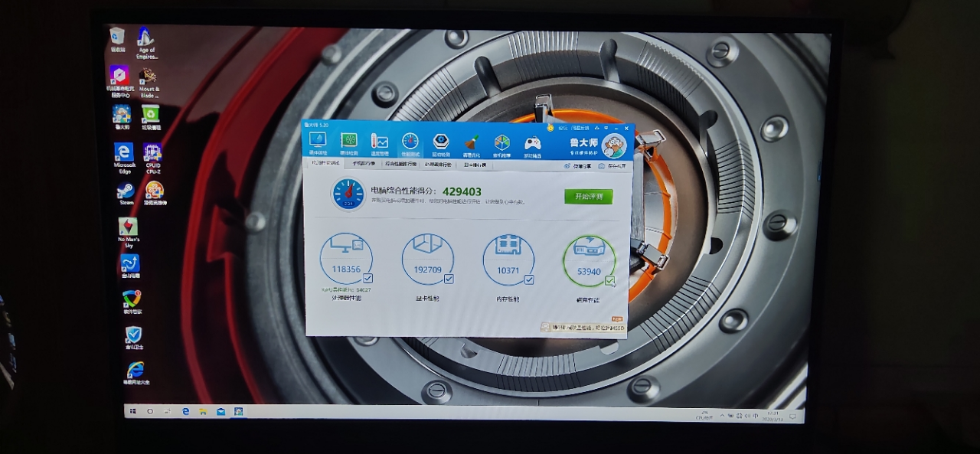The height and width of the screenshot is (454, 980).
Task: Open the driver detection (驱动检测) icon
Action: (441, 143)
